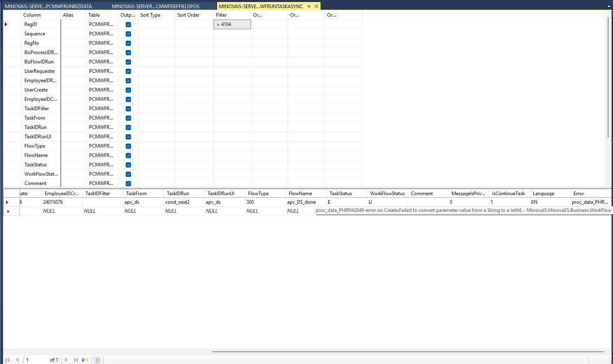613x364 pixels.
Task: Open Sort Order cell for Sequence row
Action: (194, 34)
